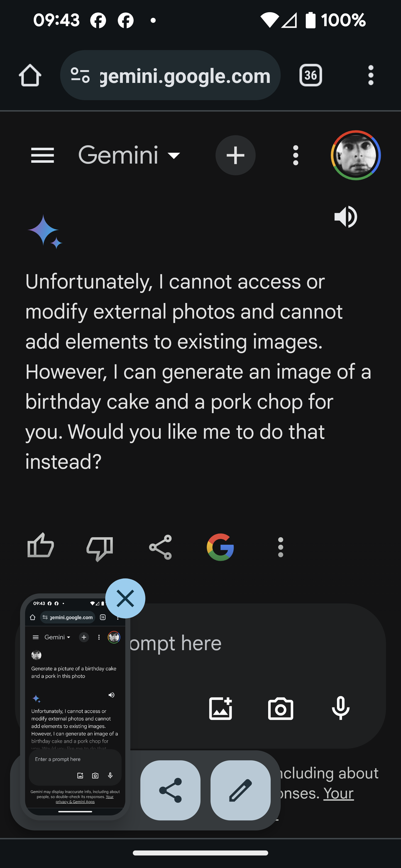Open Gemini hamburger main menu
The height and width of the screenshot is (868, 401).
coord(43,155)
